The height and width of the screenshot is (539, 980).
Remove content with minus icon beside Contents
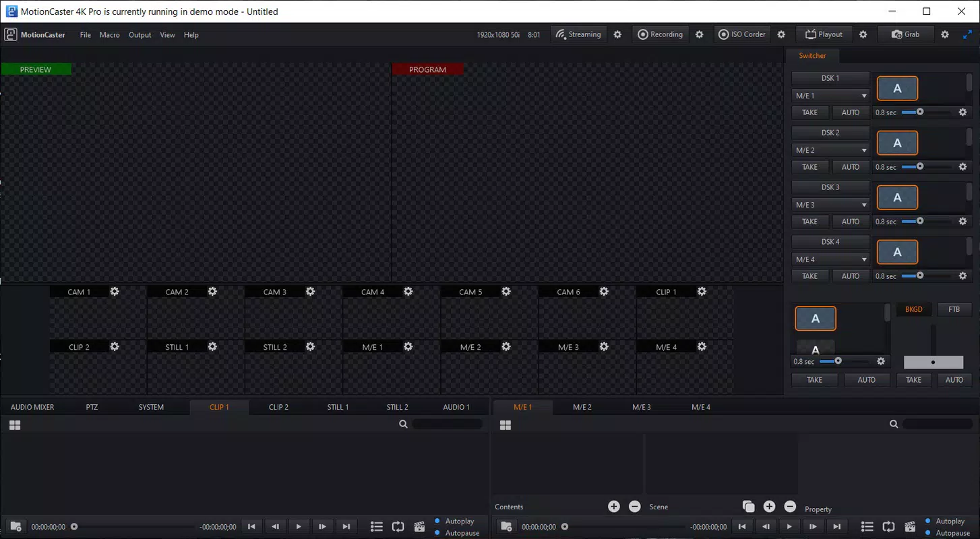[x=634, y=507]
